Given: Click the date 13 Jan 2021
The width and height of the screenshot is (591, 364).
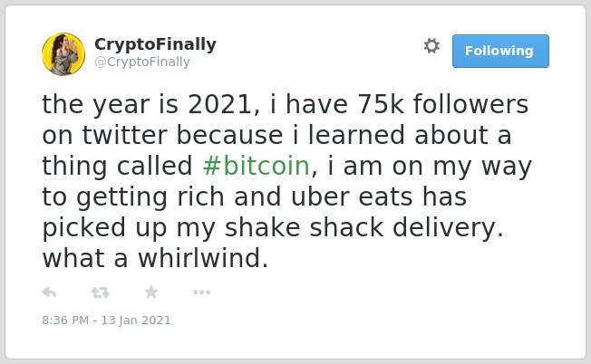Looking at the screenshot, I should pyautogui.click(x=136, y=321).
